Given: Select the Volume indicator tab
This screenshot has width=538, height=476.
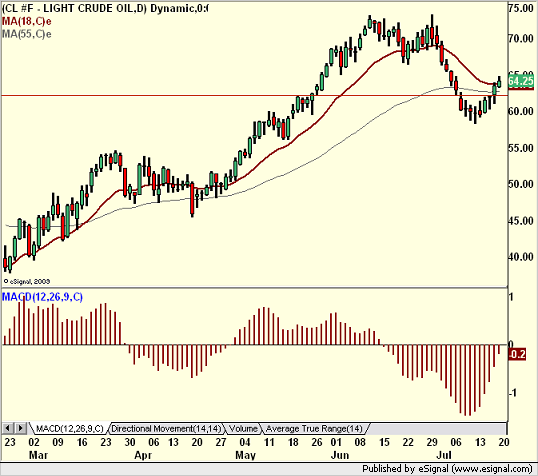Looking at the screenshot, I should pos(243,429).
